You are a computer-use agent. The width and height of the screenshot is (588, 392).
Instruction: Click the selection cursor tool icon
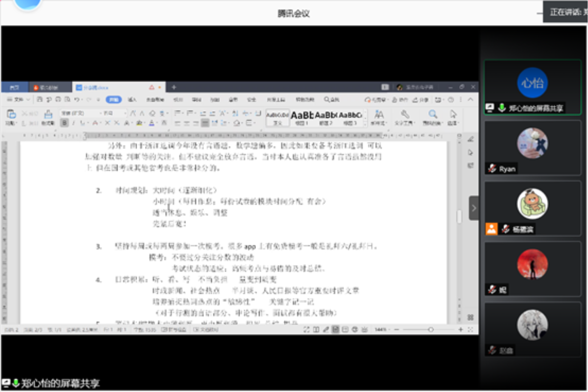click(x=453, y=114)
